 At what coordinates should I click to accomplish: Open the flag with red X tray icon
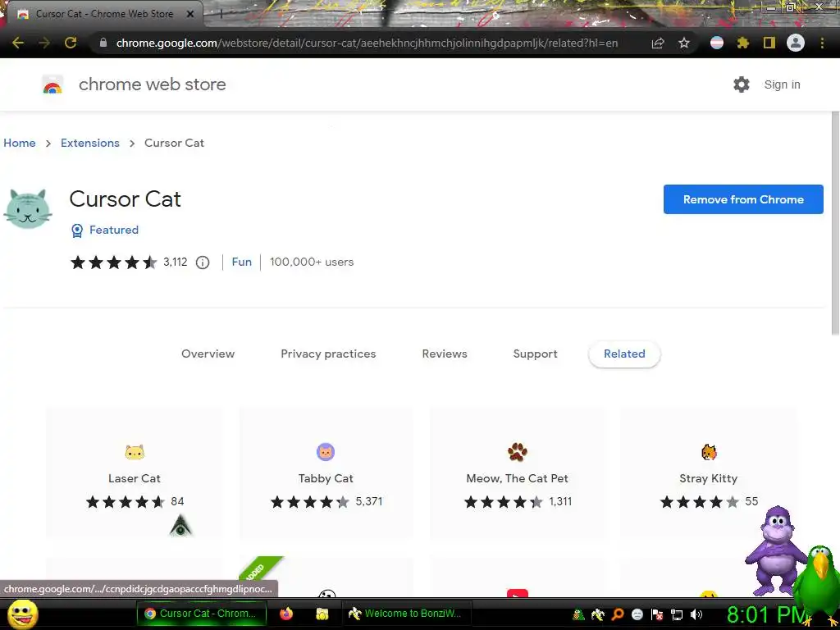point(657,615)
